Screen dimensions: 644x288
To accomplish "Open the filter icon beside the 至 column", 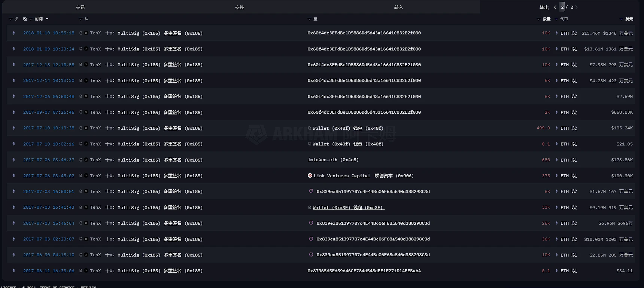I will pos(309,19).
